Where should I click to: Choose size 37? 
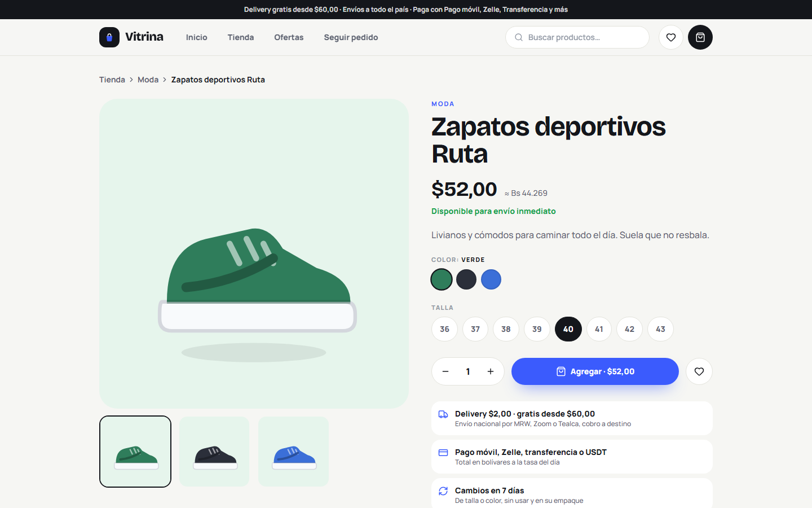coord(475,329)
